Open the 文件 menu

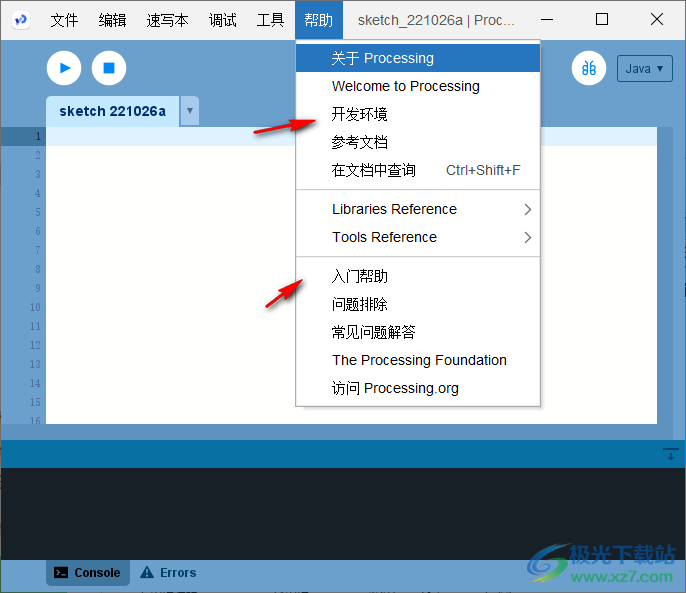[64, 20]
